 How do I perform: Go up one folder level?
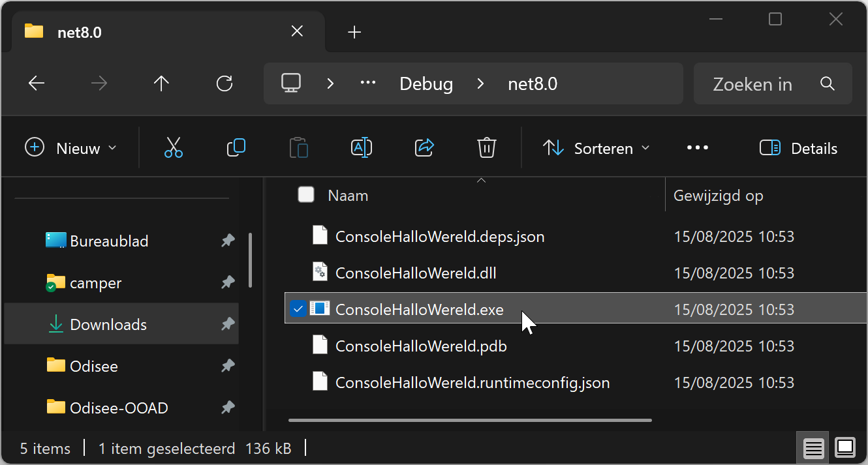coord(161,83)
